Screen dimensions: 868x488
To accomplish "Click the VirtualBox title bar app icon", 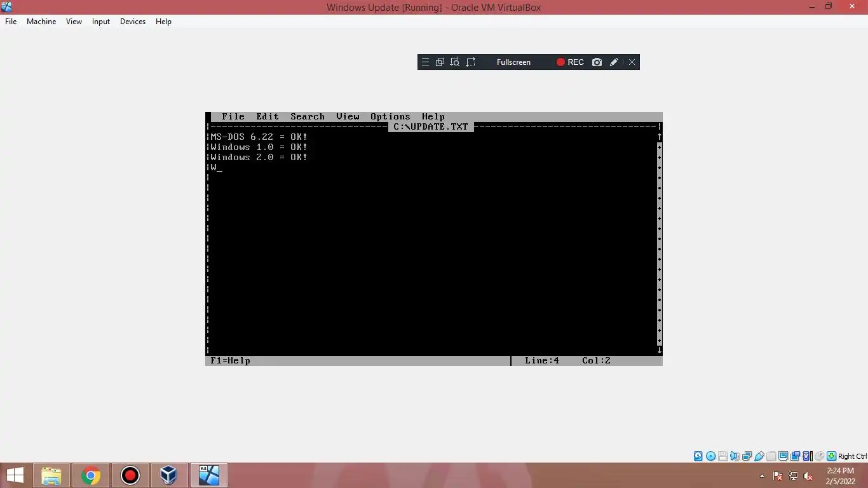I will tap(6, 7).
